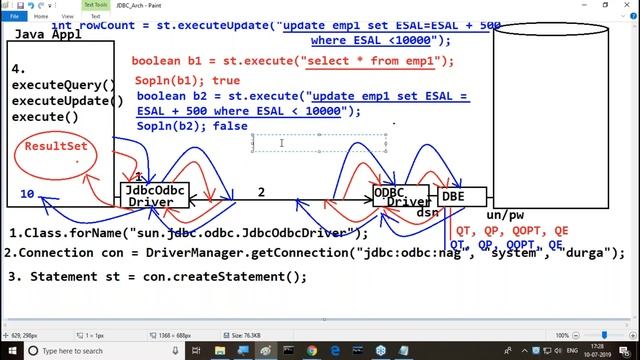This screenshot has height=360, width=640.
Task: Click the zoom slider thumb
Action: pos(604,335)
